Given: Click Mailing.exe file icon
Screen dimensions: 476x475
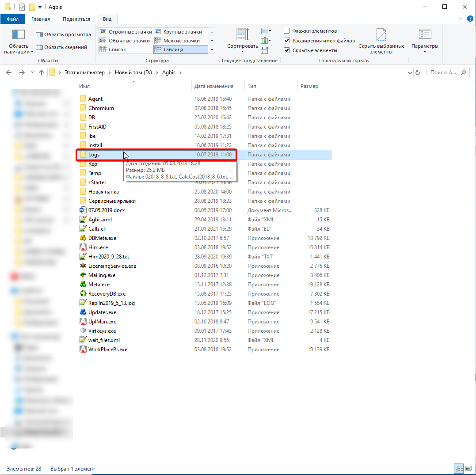Looking at the screenshot, I should [x=83, y=275].
